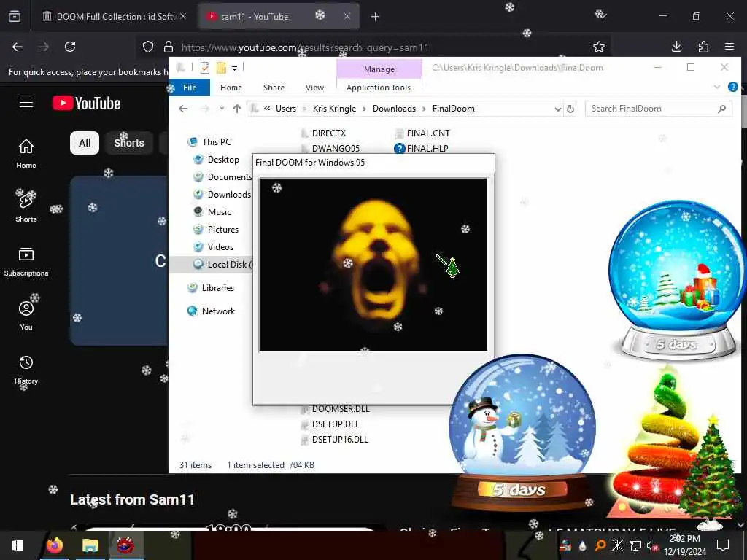Click the Properties quick access icon
Viewport: 747px width, 560px height.
tap(205, 68)
